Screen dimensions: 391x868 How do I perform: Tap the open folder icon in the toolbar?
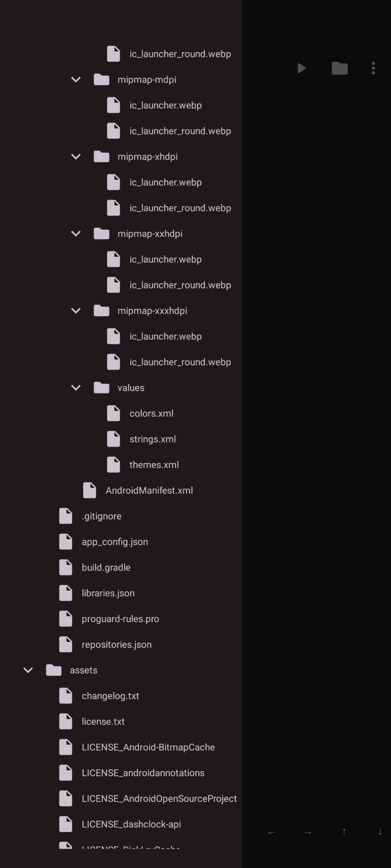(x=339, y=68)
